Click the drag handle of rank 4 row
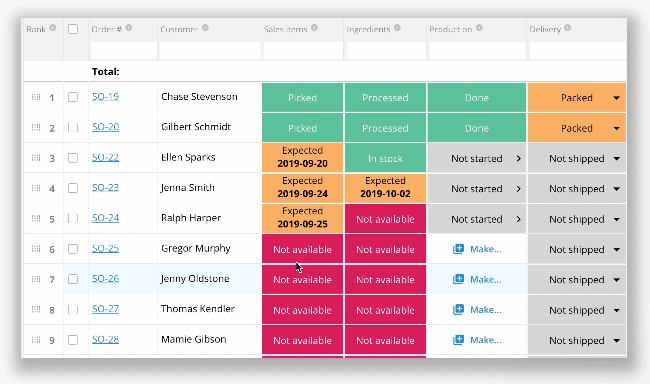This screenshot has width=650, height=384. [36, 188]
